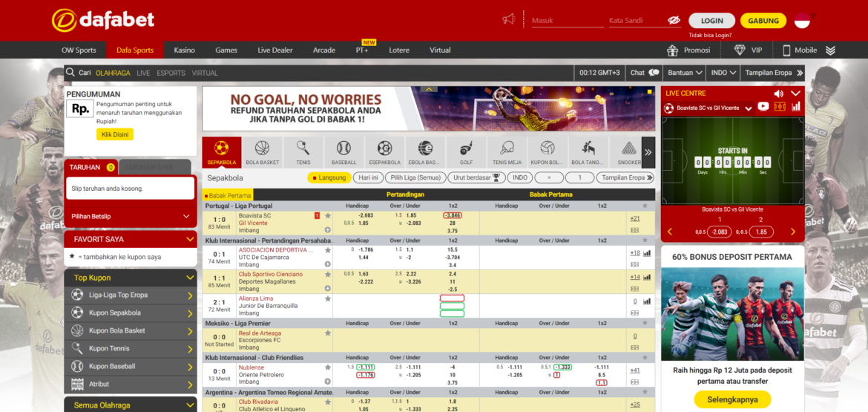Open OW Sports menu
The image size is (868, 412).
[79, 50]
